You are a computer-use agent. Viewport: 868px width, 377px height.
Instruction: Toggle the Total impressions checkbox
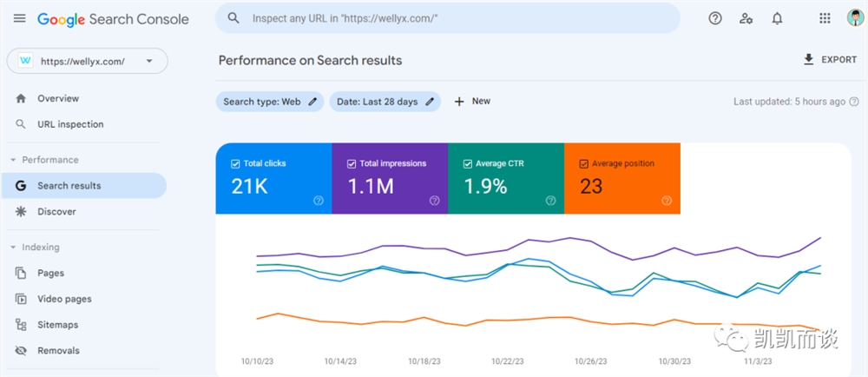pos(351,164)
